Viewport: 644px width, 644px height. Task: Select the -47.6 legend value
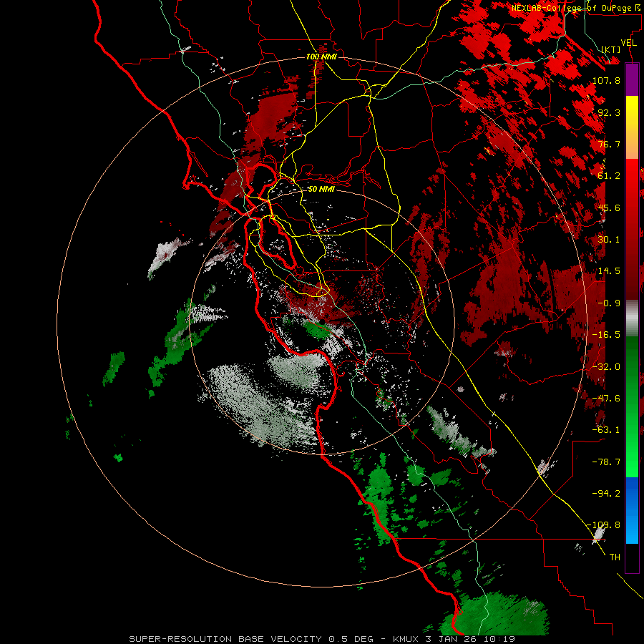click(606, 399)
